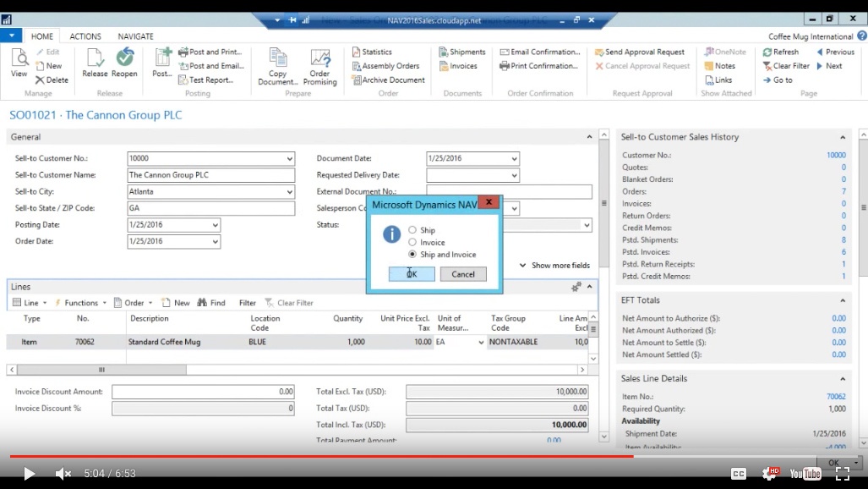Open the NAVIGATE ribbon tab
Screen dimensions: 868x489
(x=135, y=36)
